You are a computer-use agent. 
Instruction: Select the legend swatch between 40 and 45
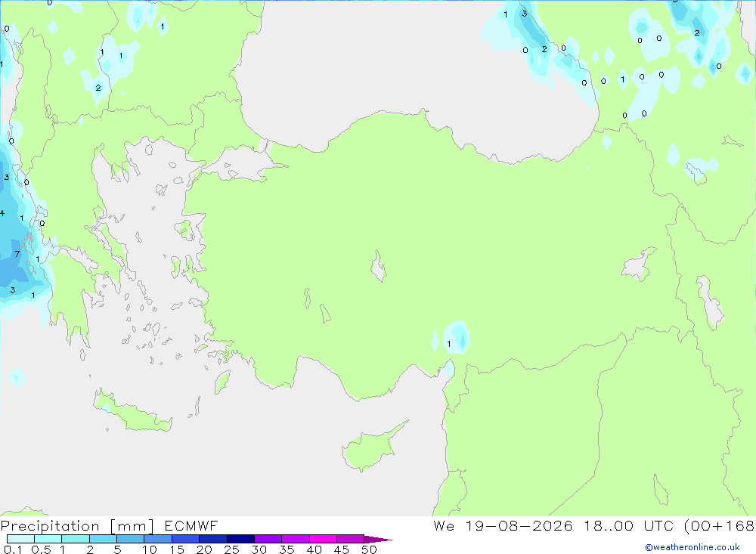click(323, 539)
